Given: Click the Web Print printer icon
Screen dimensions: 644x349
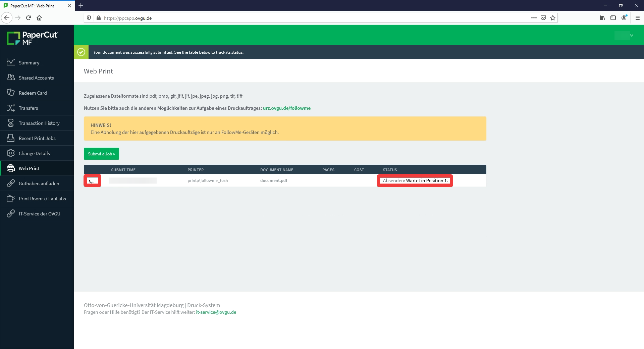Looking at the screenshot, I should pos(11,168).
